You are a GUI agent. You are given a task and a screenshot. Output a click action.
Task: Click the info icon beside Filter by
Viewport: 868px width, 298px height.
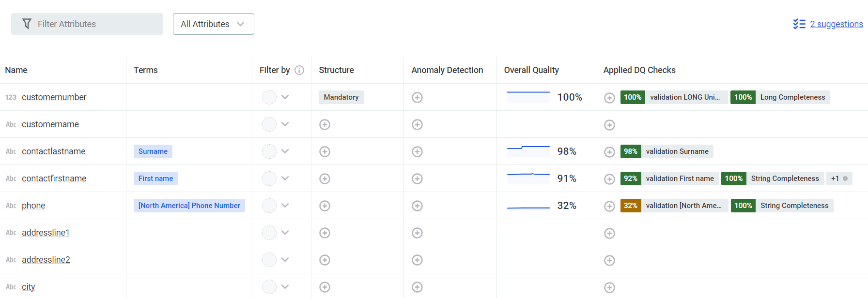[299, 70]
